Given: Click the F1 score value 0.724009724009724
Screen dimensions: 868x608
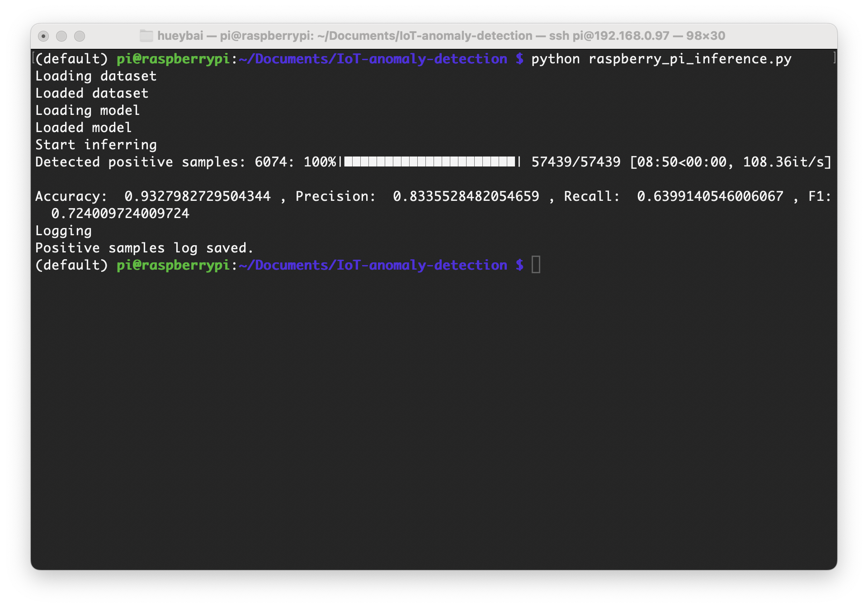Looking at the screenshot, I should tap(120, 214).
